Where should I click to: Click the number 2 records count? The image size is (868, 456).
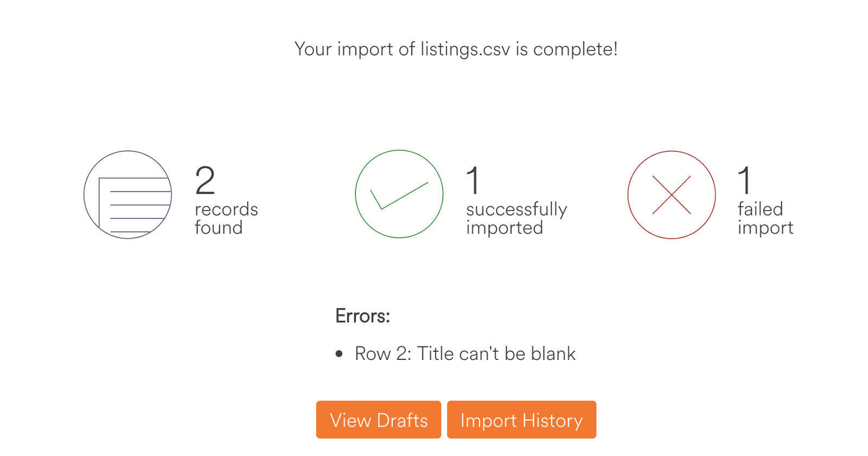click(x=205, y=180)
